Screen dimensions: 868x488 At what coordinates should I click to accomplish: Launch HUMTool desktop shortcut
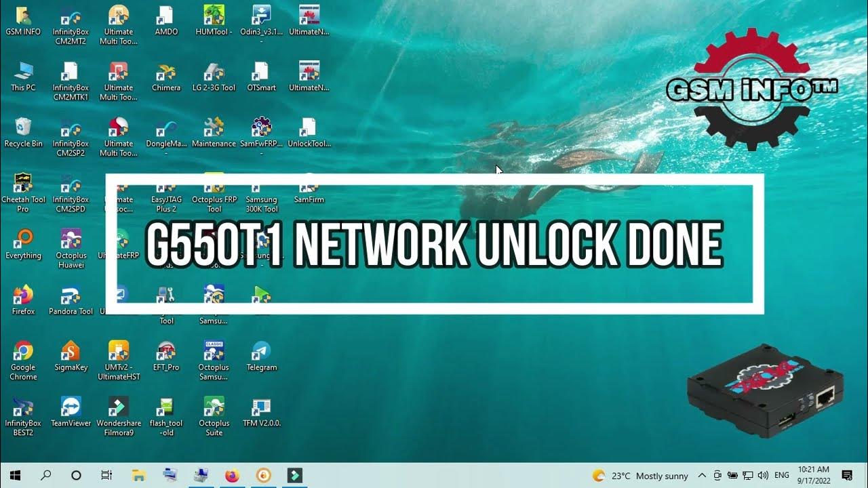(214, 20)
